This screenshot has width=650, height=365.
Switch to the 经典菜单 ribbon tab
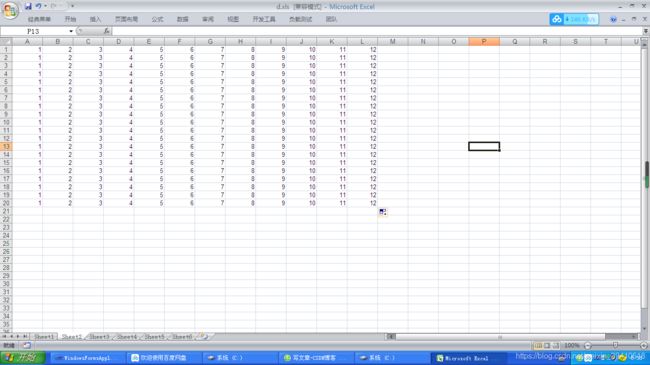pos(39,19)
